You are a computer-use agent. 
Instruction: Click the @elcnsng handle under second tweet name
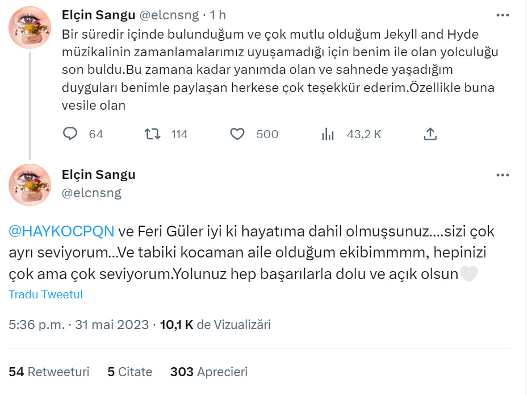[91, 193]
